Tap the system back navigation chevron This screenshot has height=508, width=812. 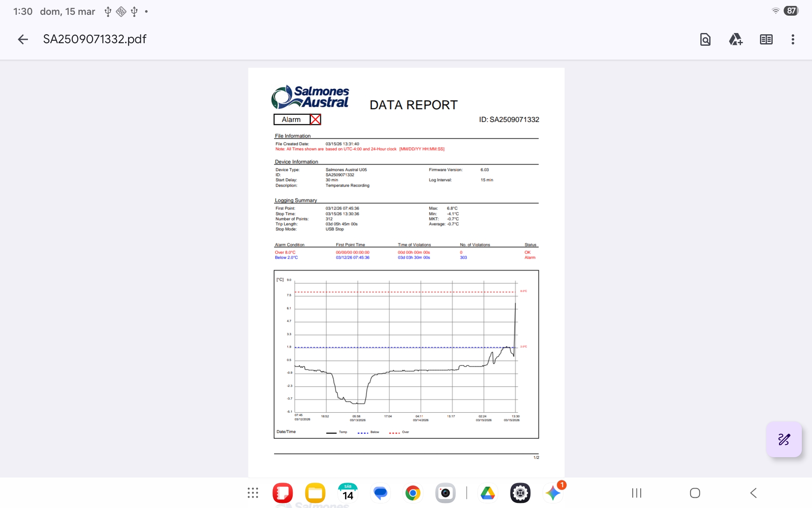(753, 493)
